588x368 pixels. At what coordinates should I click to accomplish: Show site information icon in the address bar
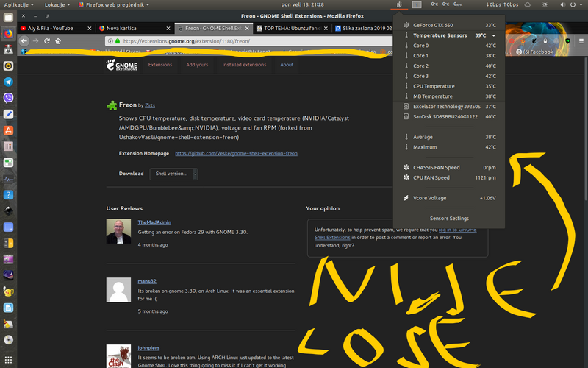click(x=111, y=41)
